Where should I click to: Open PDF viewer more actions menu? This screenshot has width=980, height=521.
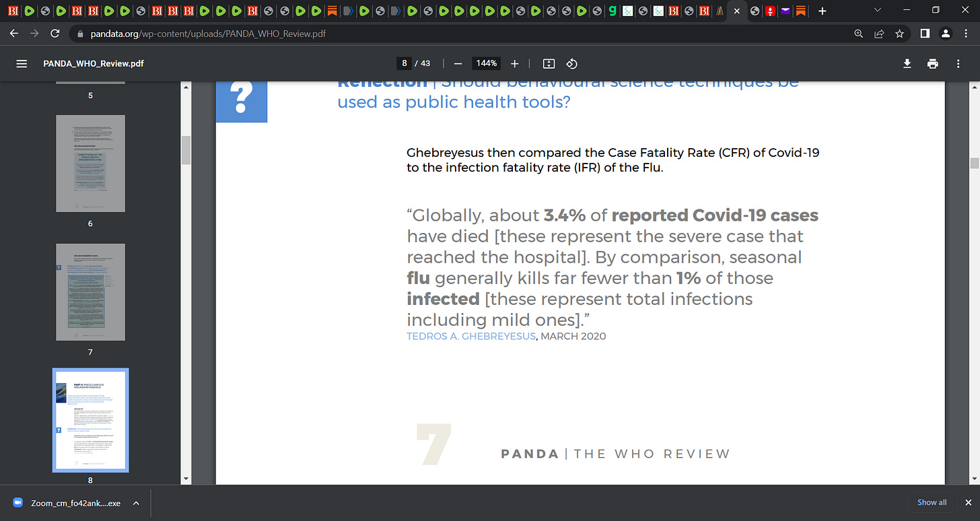point(958,63)
